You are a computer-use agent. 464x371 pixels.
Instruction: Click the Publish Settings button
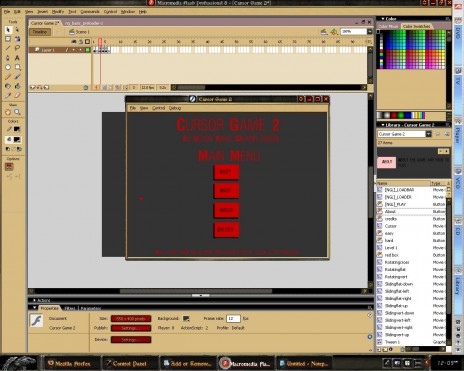[x=131, y=328]
